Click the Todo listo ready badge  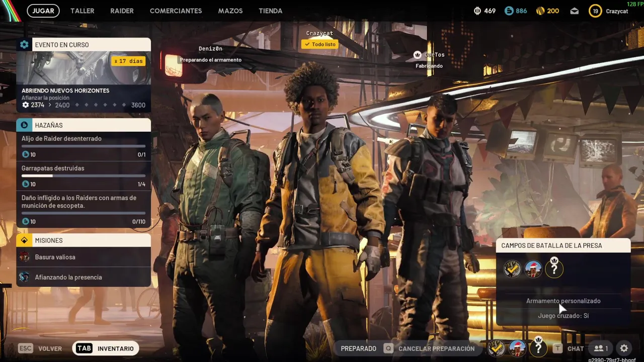(x=320, y=44)
